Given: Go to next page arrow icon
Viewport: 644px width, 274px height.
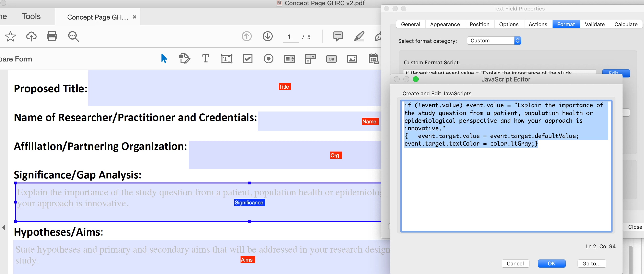Looking at the screenshot, I should pos(267,36).
